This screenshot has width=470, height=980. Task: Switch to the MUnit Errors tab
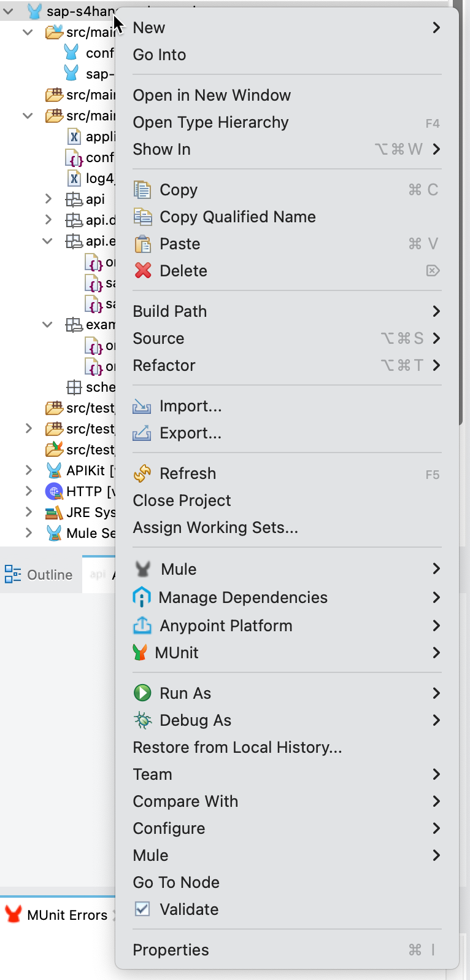pyautogui.click(x=57, y=915)
